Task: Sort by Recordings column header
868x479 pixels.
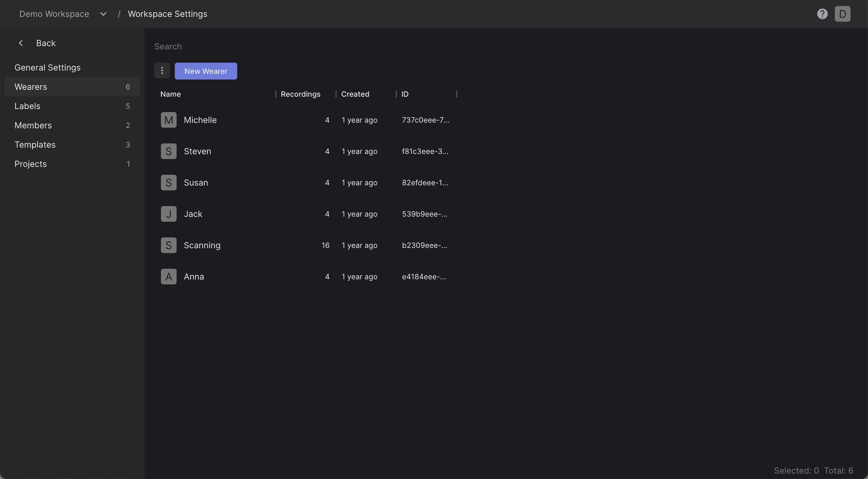Action: (x=300, y=94)
